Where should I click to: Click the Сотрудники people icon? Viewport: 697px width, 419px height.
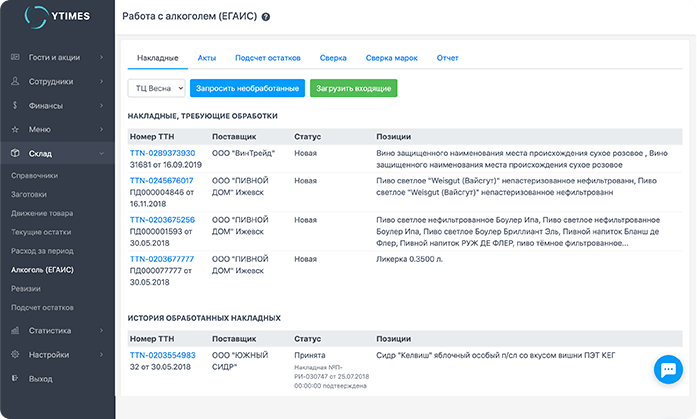pyautogui.click(x=15, y=81)
